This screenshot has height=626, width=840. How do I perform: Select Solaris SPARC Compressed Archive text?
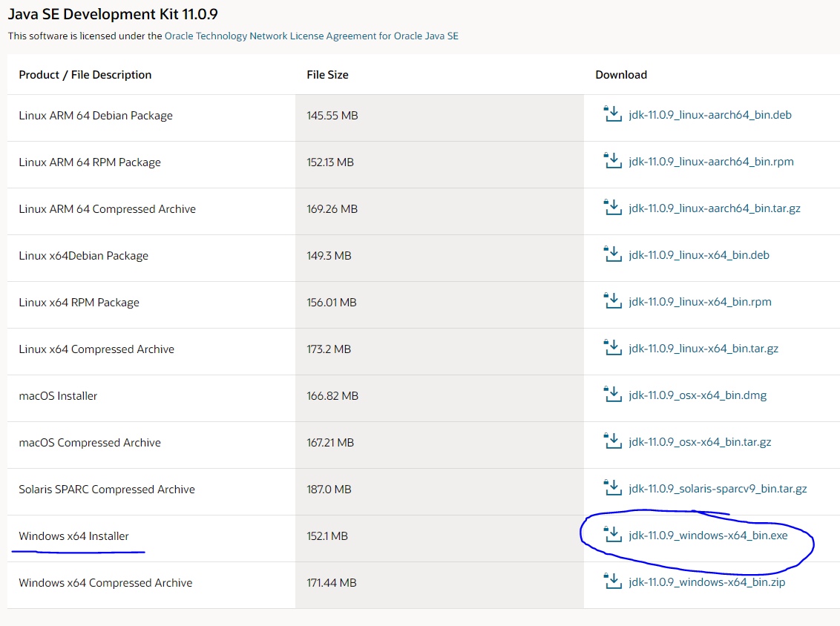tap(107, 489)
